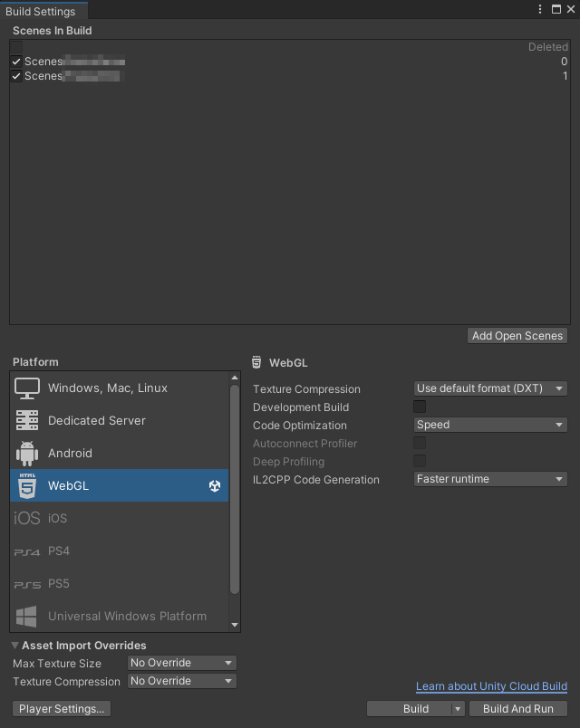
Task: Click the Deleted column label
Action: [548, 47]
